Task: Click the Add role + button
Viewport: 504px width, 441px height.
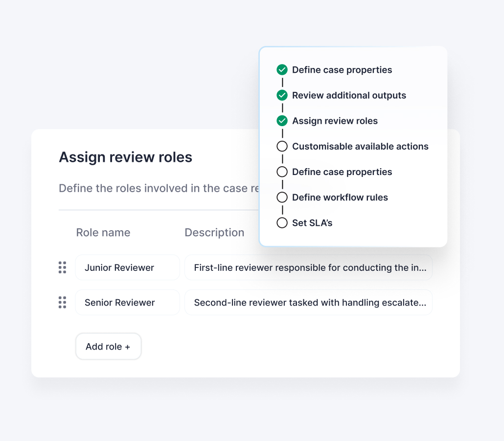Action: pos(108,347)
